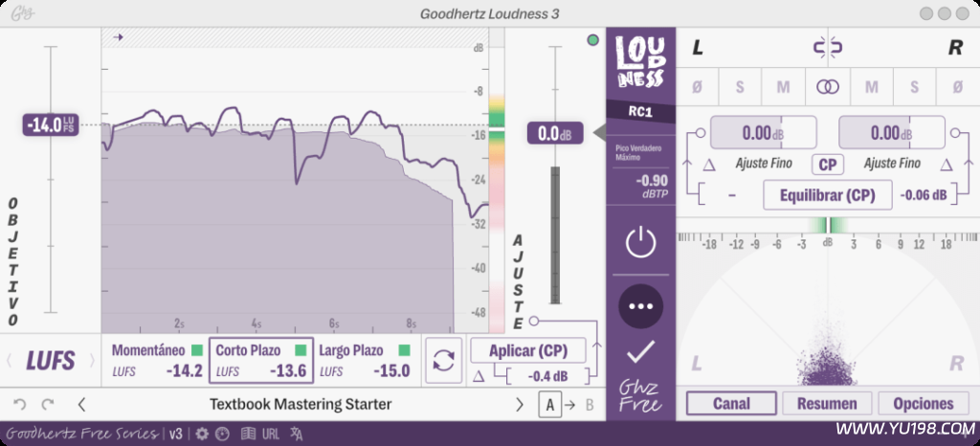Click the Goodhertz Free Series text

click(81, 434)
